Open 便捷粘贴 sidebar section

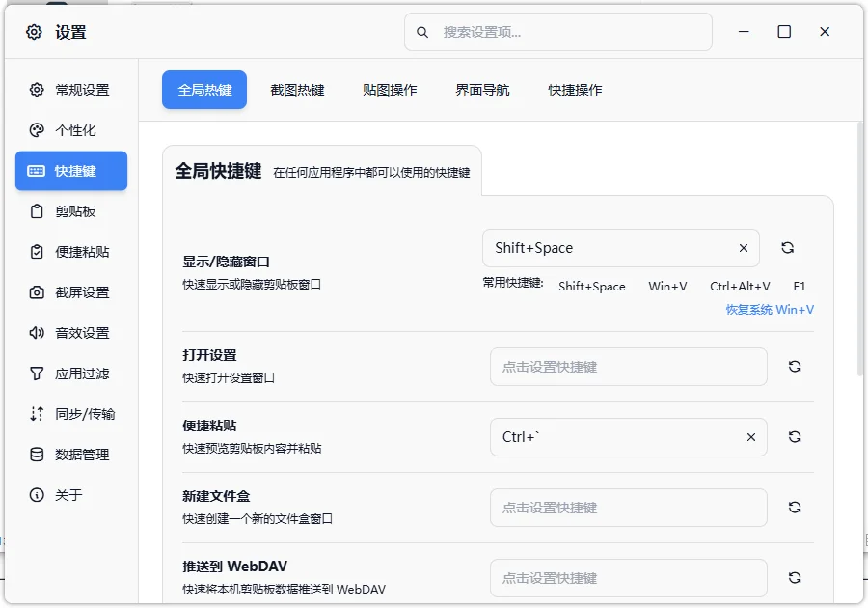point(71,252)
